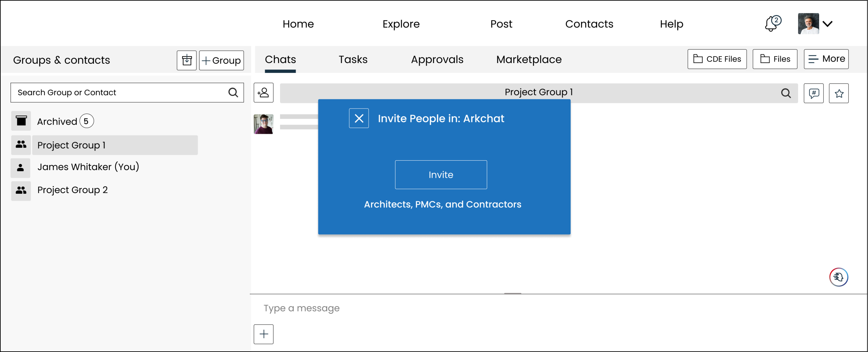
Task: Close the Invite People popup
Action: [x=359, y=118]
